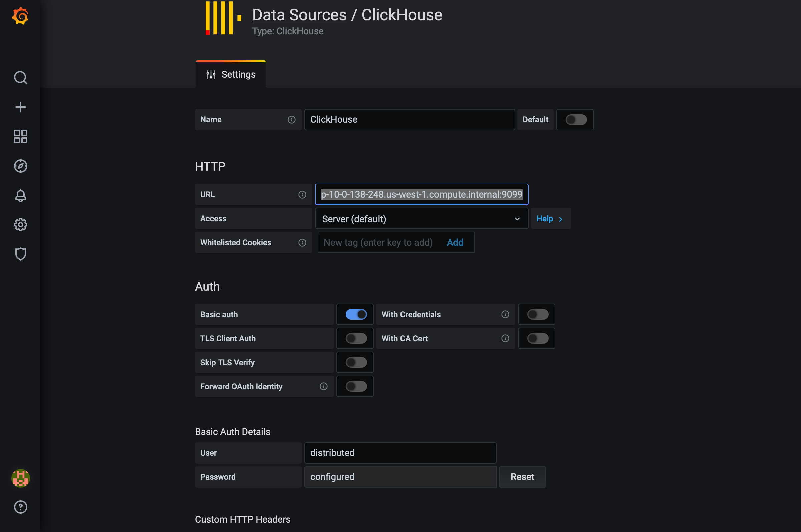
Task: Open the help question mark icon
Action: pyautogui.click(x=20, y=507)
